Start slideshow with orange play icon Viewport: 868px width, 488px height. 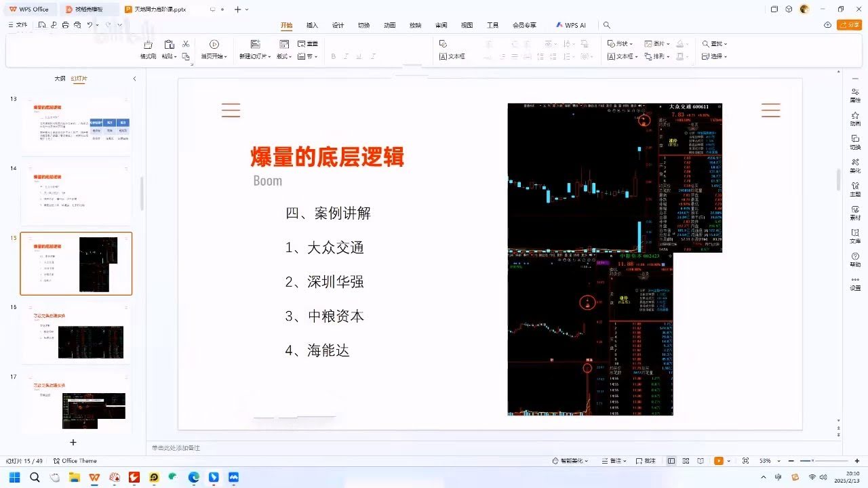tap(718, 461)
